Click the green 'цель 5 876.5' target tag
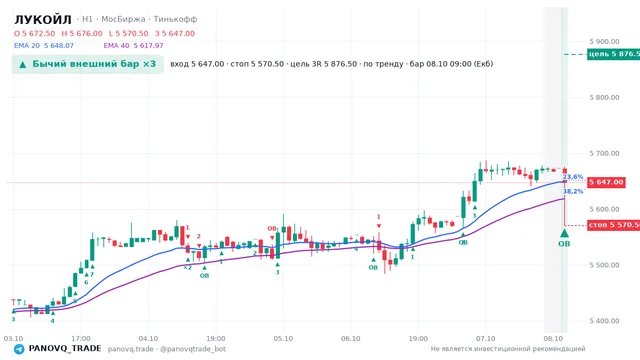 613,54
